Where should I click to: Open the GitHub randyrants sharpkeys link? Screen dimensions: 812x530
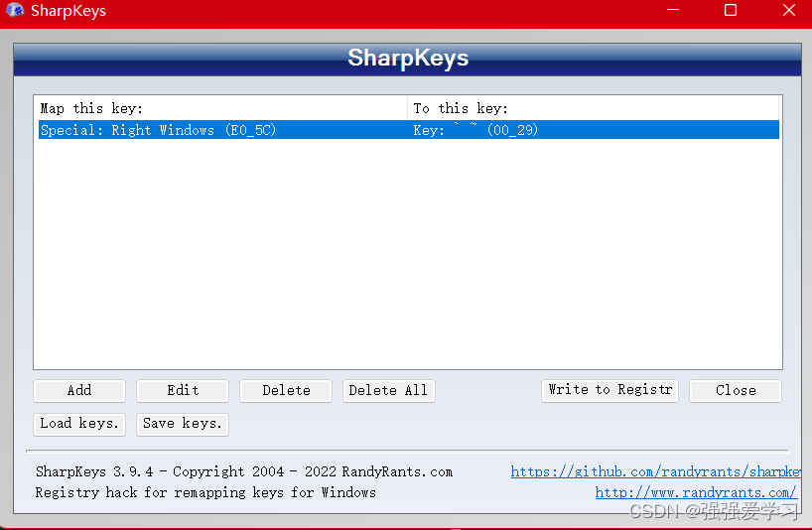pos(655,472)
